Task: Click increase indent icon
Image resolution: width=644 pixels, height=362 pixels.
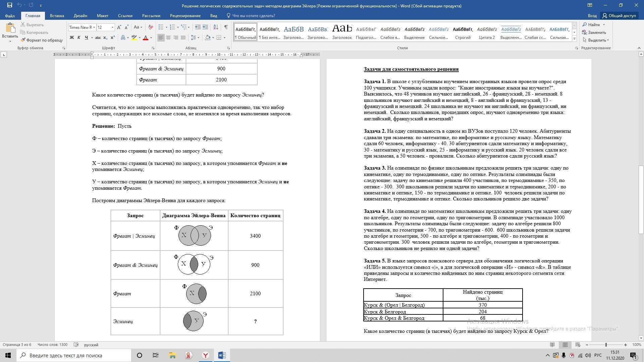Action: (x=205, y=27)
